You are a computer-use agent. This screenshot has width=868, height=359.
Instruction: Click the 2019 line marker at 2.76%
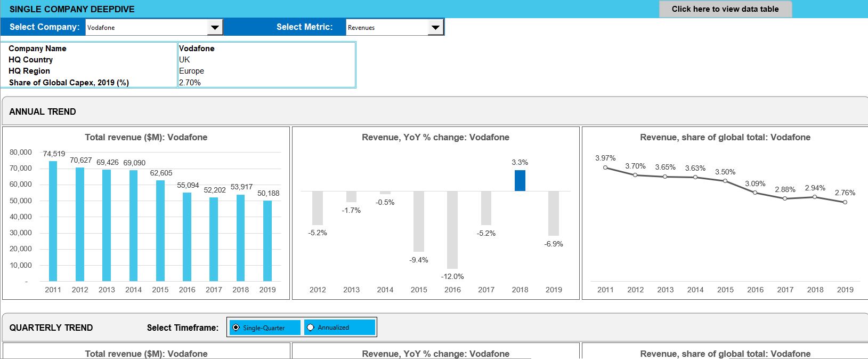845,202
